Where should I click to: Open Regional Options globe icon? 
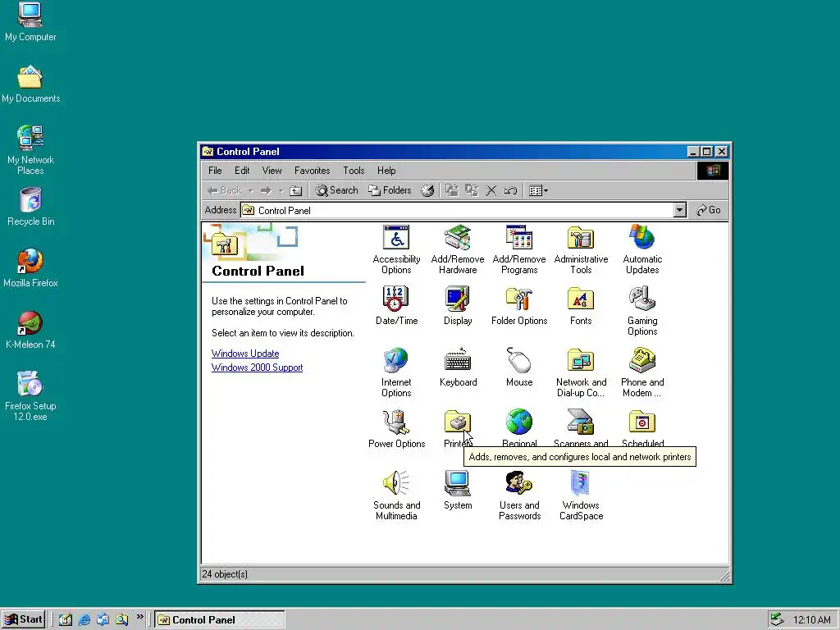coord(519,422)
